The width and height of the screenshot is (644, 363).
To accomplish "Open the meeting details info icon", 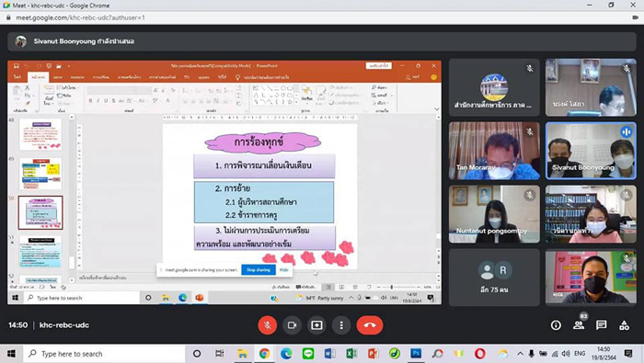I will pos(556,325).
